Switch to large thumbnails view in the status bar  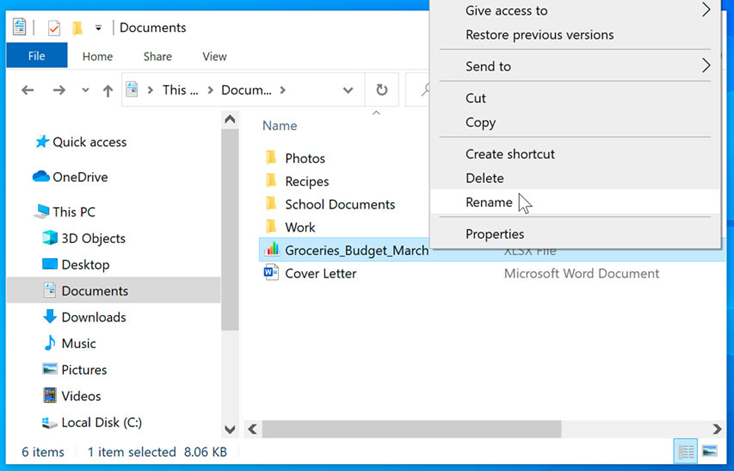pos(710,451)
